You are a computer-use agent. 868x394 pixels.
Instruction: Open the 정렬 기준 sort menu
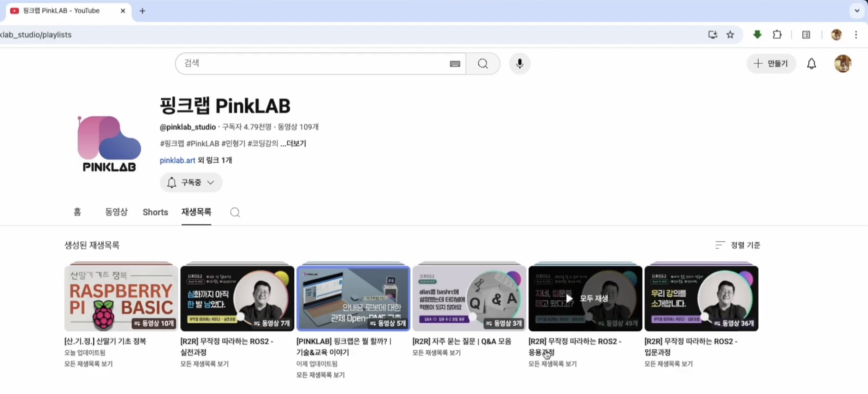(738, 245)
